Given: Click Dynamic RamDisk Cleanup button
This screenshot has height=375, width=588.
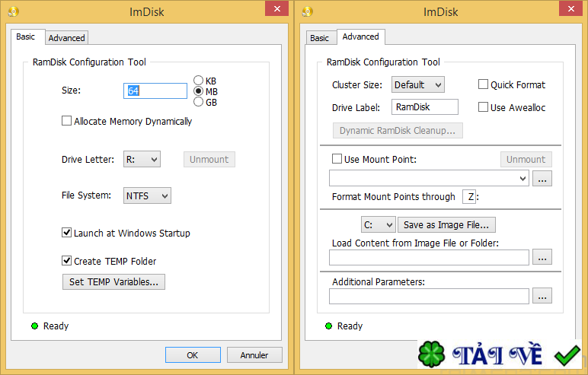Looking at the screenshot, I should pyautogui.click(x=398, y=130).
